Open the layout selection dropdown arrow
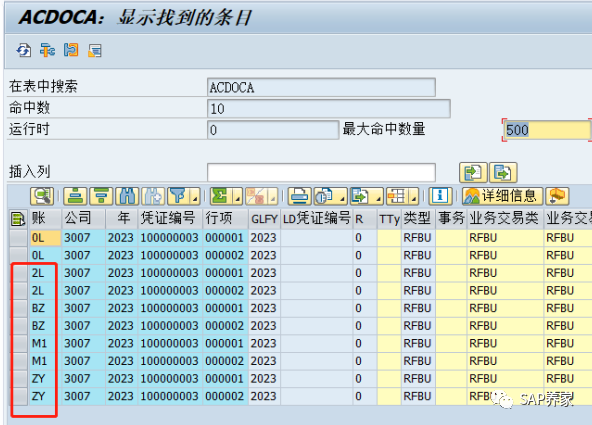Image resolution: width=592 pixels, height=425 pixels. [413, 197]
